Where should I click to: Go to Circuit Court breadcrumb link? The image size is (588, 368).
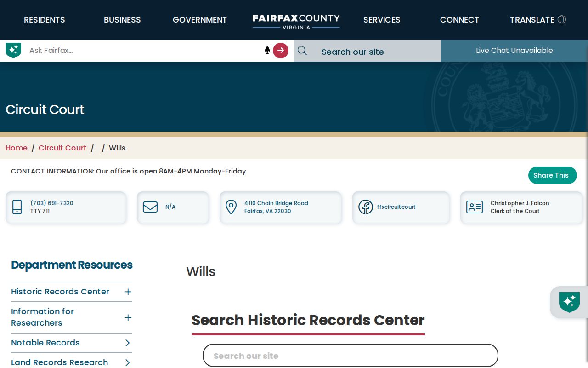coord(62,148)
